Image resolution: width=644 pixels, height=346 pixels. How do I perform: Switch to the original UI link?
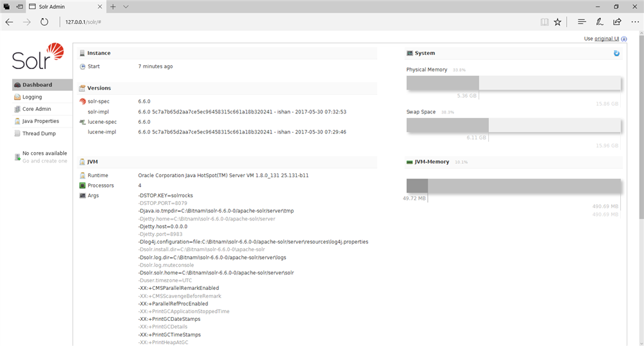[607, 39]
